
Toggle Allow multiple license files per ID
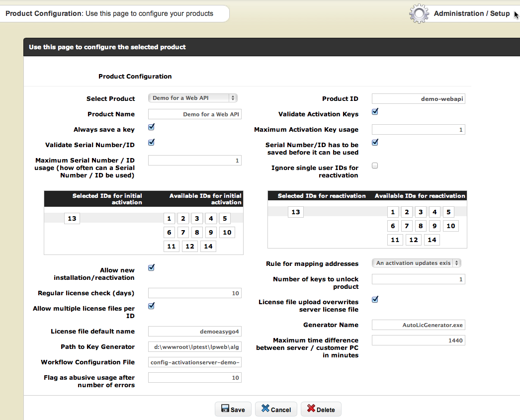tap(151, 306)
